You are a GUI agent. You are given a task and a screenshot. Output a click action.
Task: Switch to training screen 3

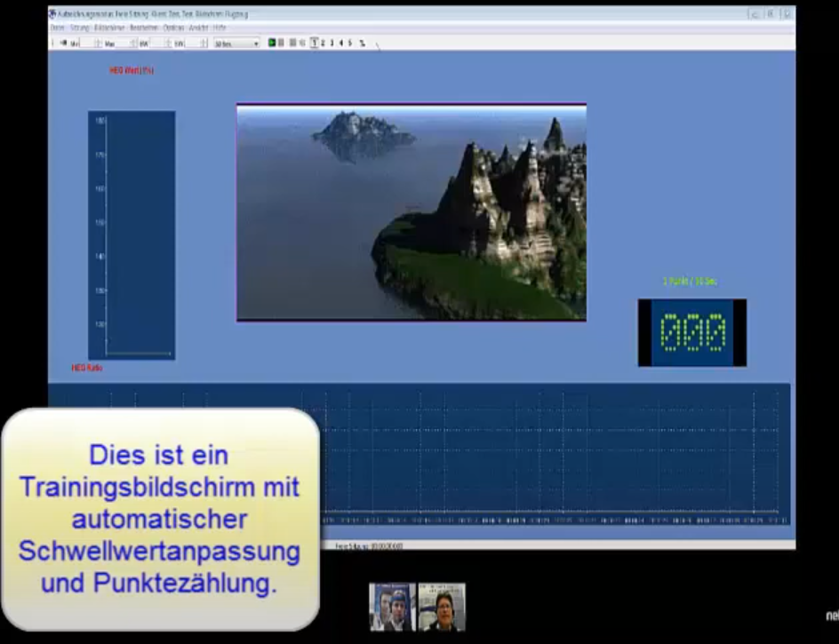tap(332, 43)
